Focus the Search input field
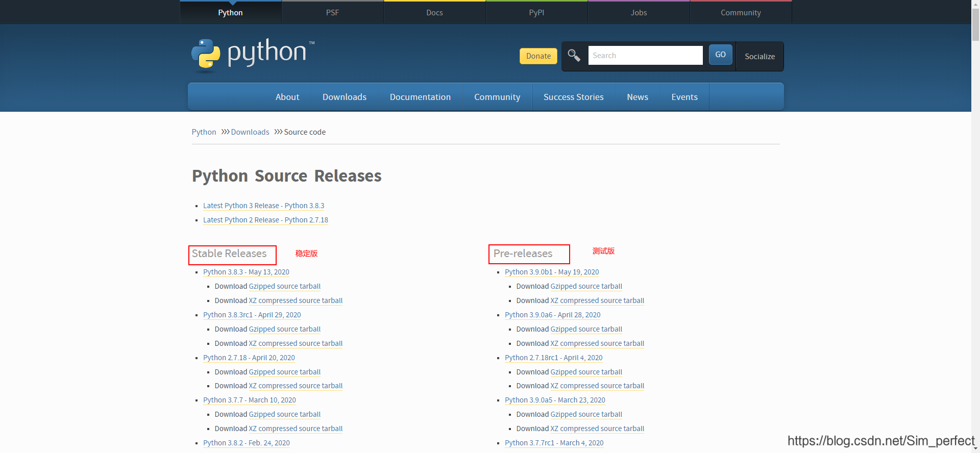This screenshot has height=453, width=980. coord(645,55)
